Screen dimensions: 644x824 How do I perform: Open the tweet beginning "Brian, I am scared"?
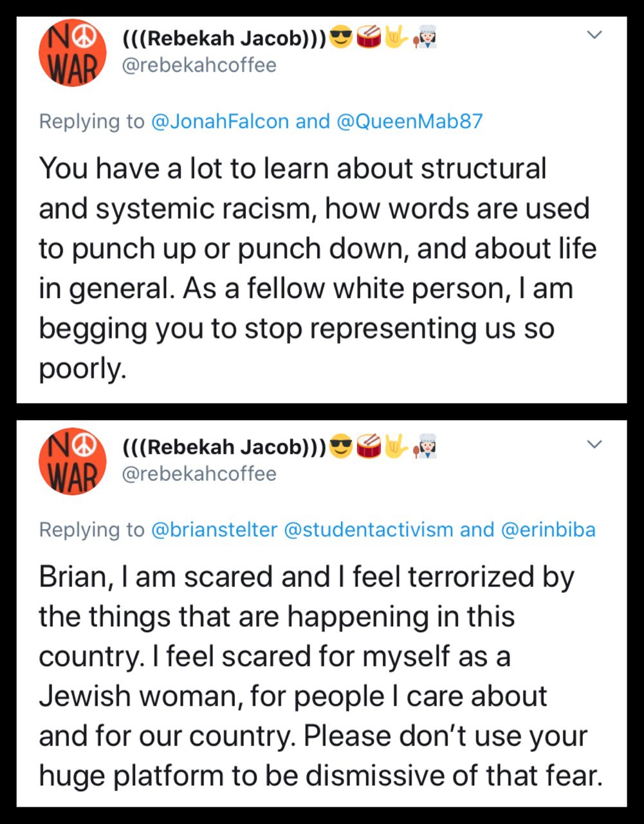[321, 676]
